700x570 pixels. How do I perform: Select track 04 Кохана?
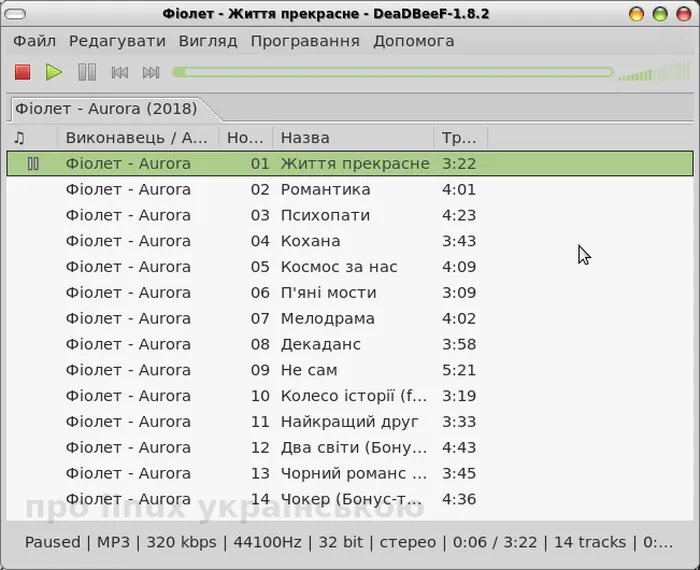(x=350, y=241)
